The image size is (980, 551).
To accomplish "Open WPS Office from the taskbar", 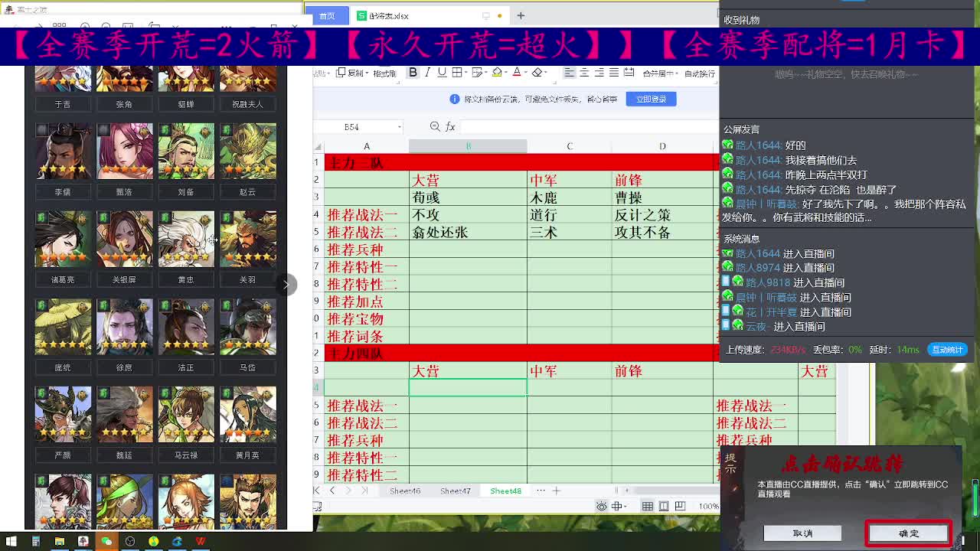I will point(201,542).
